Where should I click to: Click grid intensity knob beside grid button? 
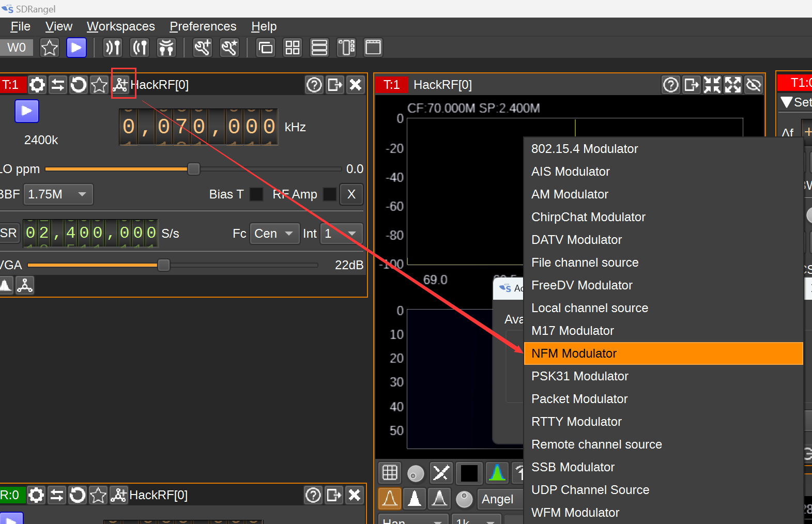(x=416, y=473)
